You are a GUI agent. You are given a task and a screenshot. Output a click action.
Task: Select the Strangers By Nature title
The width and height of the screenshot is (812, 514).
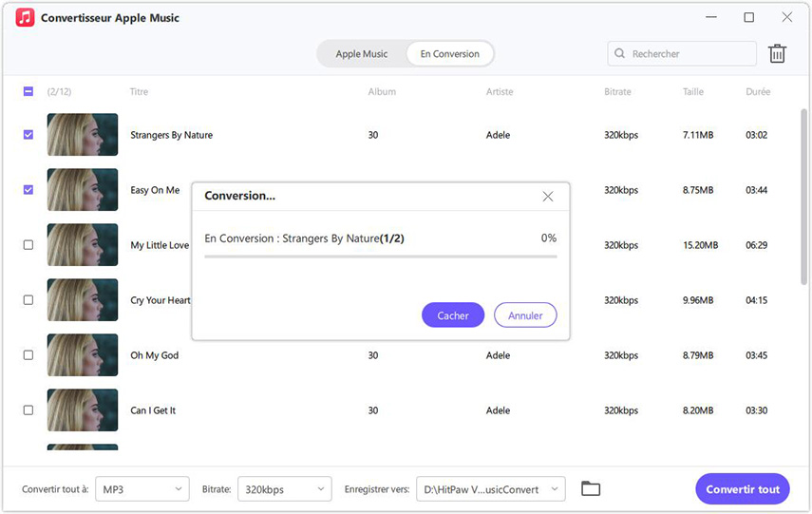[x=171, y=135]
